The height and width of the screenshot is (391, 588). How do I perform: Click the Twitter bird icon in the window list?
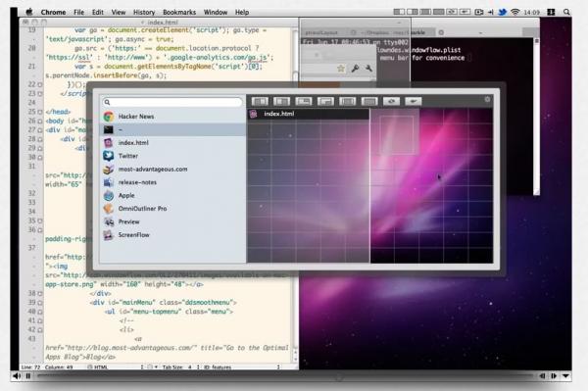pyautogui.click(x=109, y=156)
